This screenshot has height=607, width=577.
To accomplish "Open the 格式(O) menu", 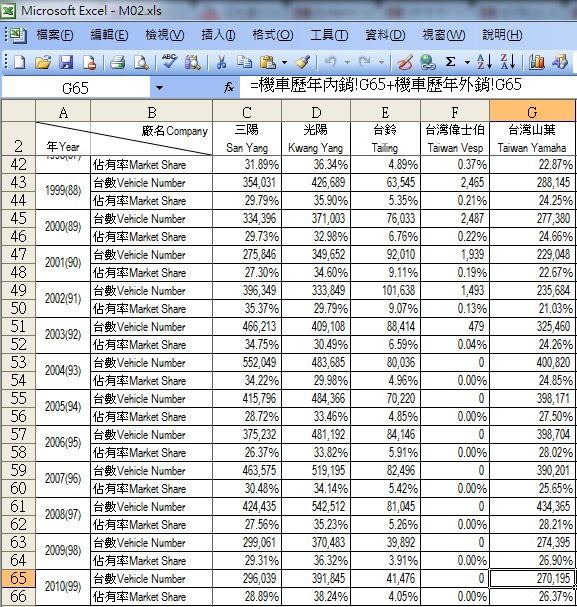I will [x=273, y=35].
